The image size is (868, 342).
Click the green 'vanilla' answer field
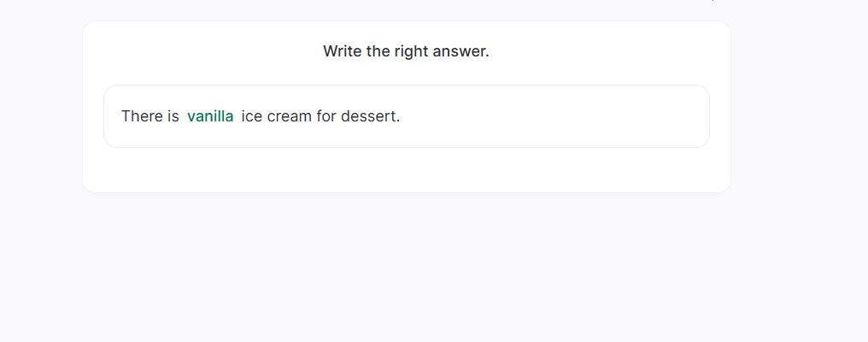210,116
